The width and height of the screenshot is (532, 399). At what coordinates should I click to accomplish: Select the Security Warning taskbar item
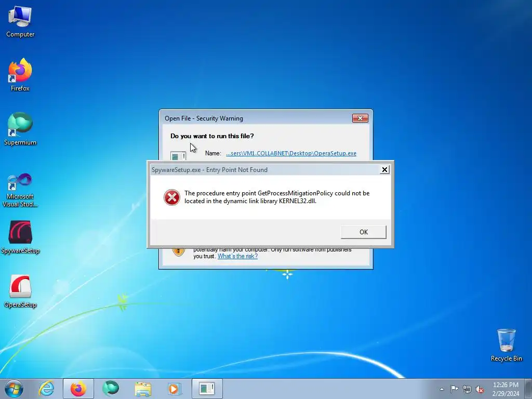coord(207,389)
